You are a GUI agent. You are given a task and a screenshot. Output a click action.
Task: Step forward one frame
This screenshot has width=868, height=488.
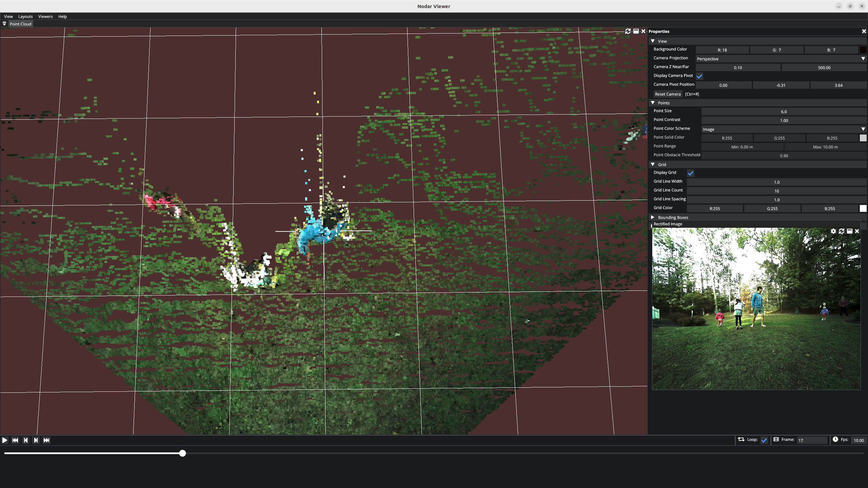[x=36, y=440]
